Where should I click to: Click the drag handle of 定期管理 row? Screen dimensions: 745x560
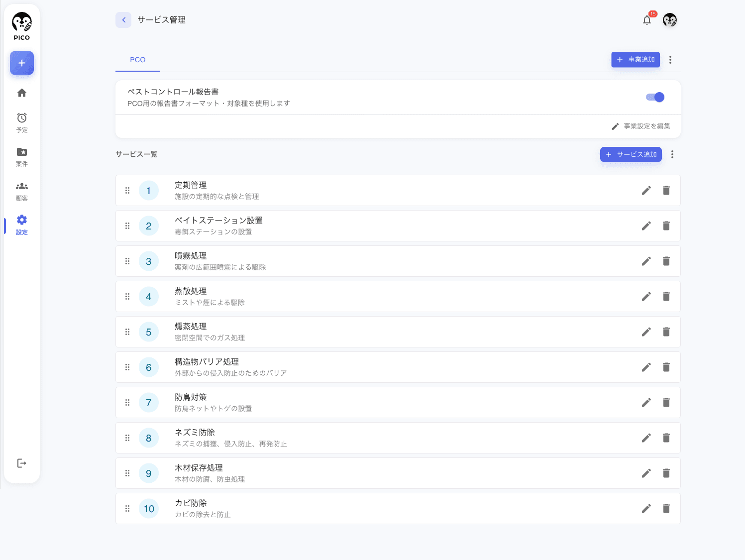pyautogui.click(x=127, y=191)
